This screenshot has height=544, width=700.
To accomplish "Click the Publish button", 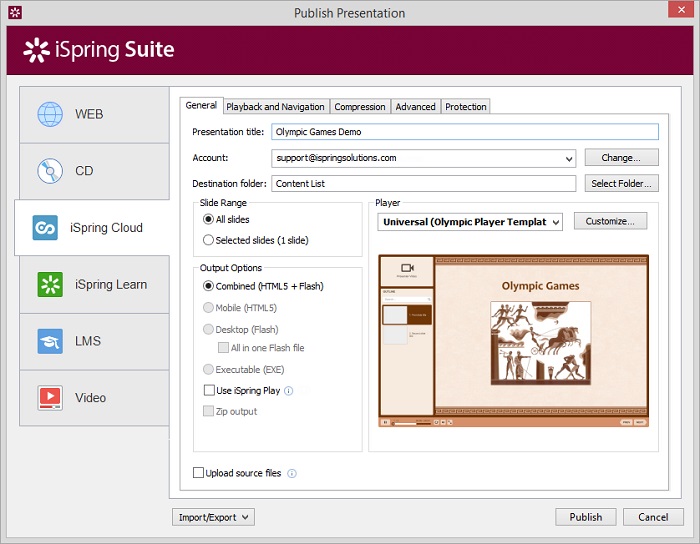I will (x=586, y=517).
